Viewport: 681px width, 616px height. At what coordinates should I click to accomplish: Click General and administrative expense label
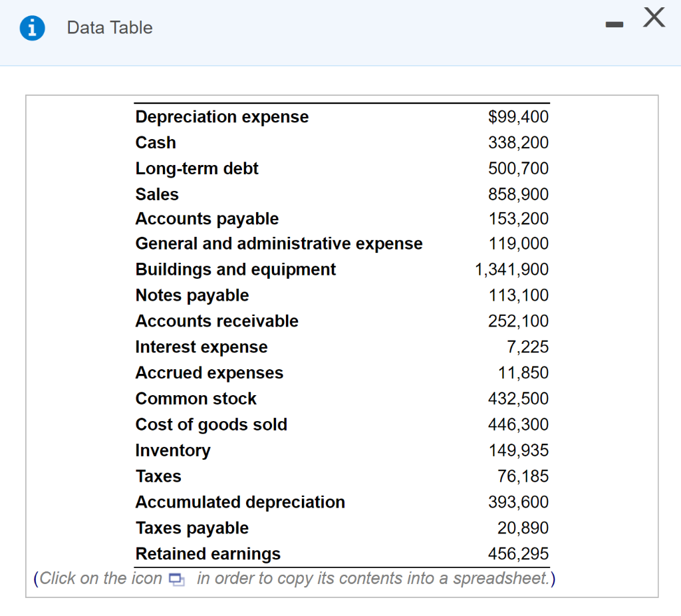coord(279,243)
